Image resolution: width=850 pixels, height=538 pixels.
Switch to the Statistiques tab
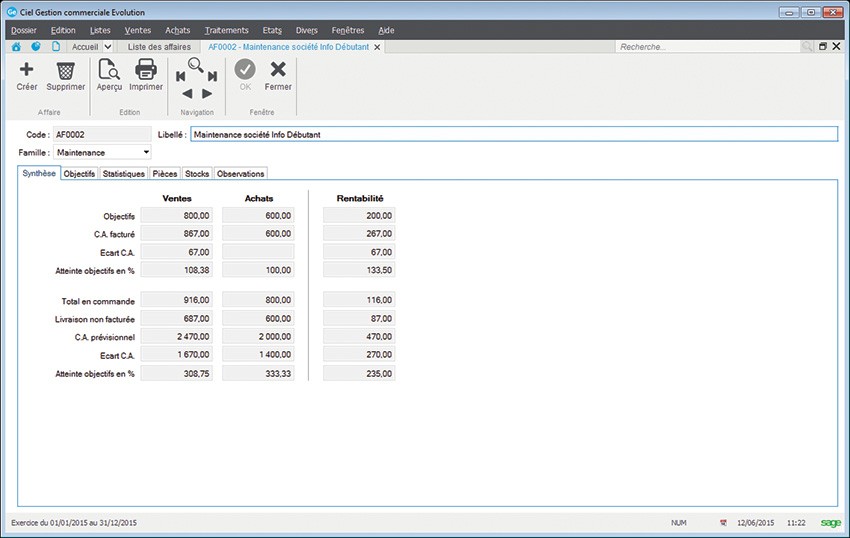point(124,174)
